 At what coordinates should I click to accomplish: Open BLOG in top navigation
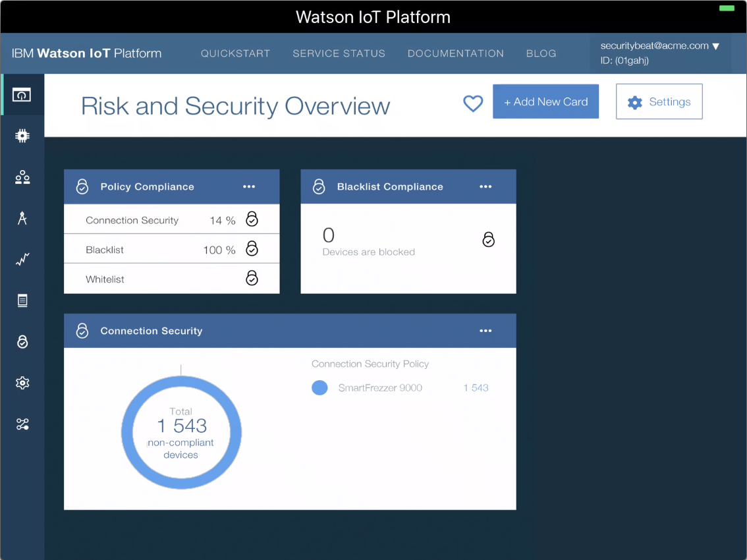[541, 53]
